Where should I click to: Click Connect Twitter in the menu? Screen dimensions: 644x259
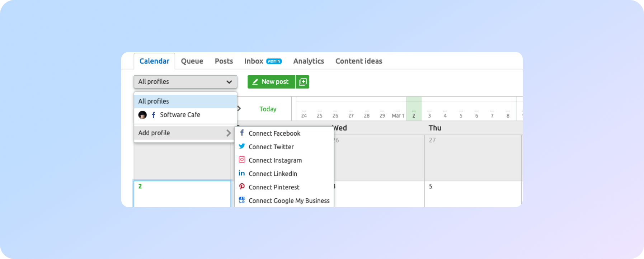[x=271, y=146]
